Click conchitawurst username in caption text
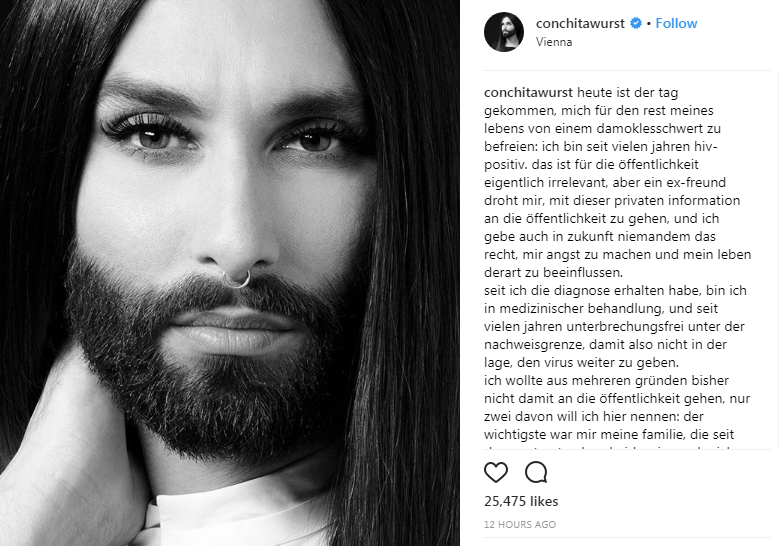 click(x=528, y=92)
